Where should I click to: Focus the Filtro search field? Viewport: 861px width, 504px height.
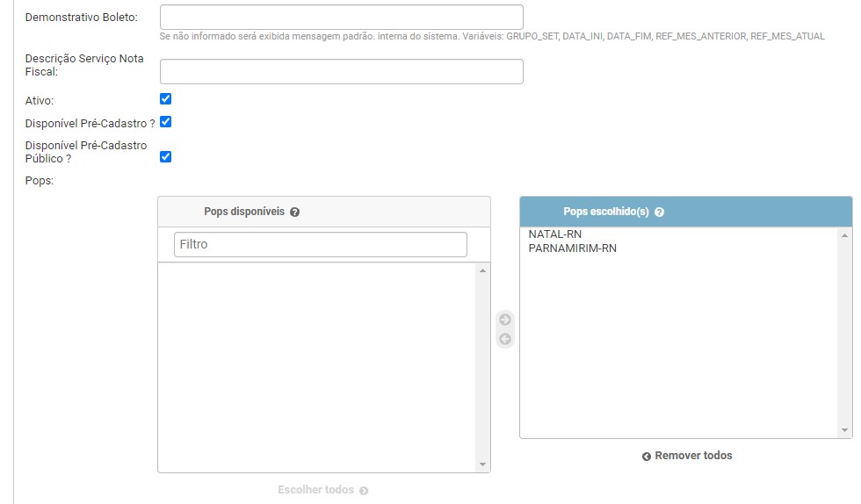tap(321, 245)
